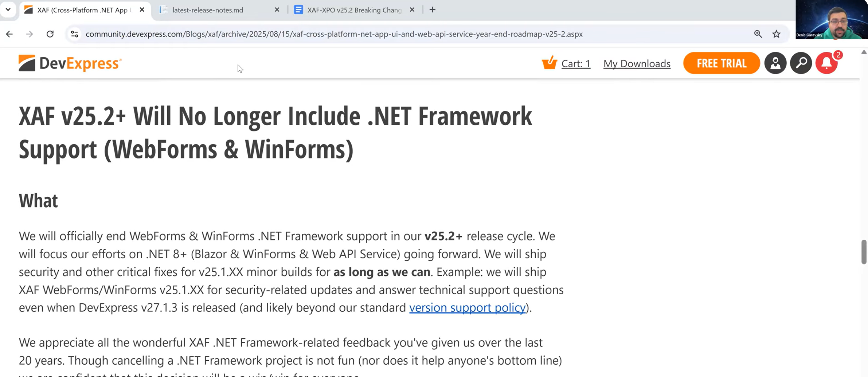Click the page's vertical scrollbar thumb
868x377 pixels.
coord(864,251)
